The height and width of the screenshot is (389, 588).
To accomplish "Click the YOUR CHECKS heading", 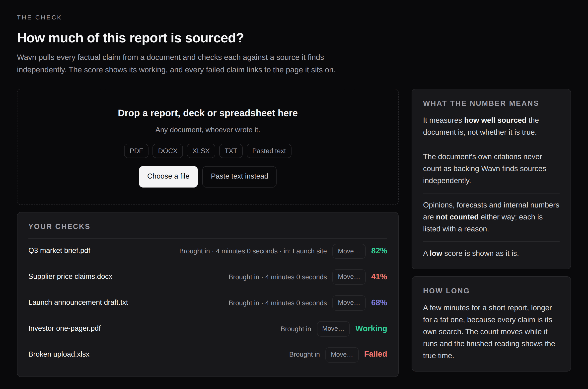I will pyautogui.click(x=59, y=226).
